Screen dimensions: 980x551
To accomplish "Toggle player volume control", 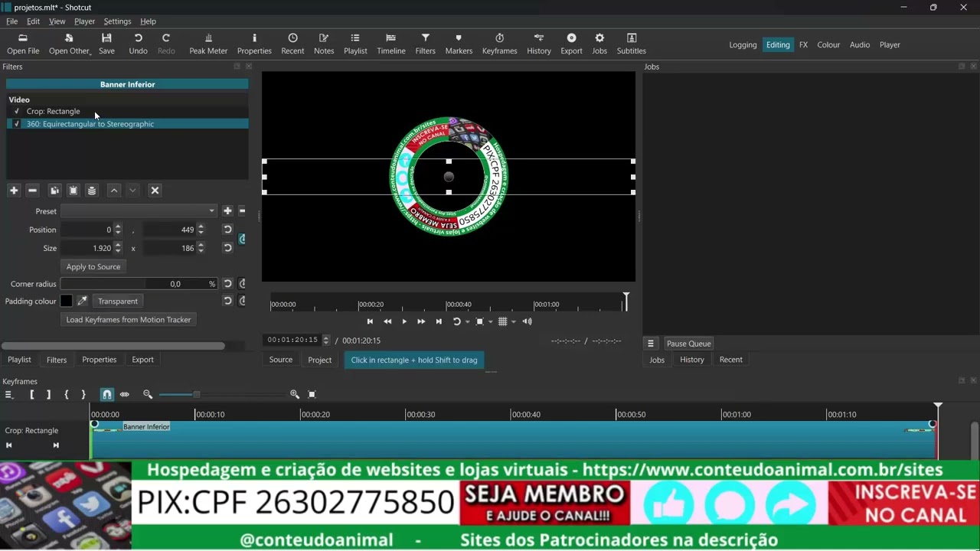I will point(527,321).
